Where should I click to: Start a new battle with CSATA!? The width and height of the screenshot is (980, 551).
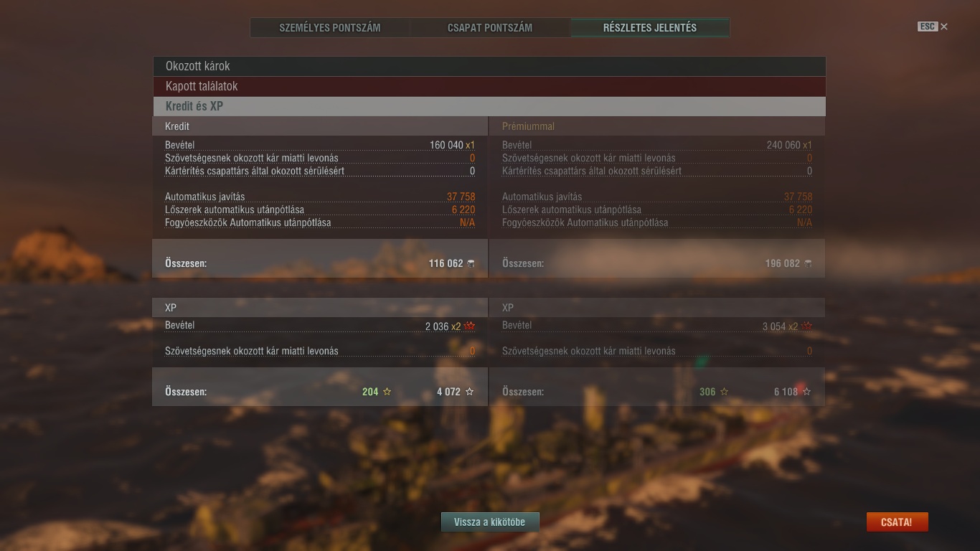(897, 522)
